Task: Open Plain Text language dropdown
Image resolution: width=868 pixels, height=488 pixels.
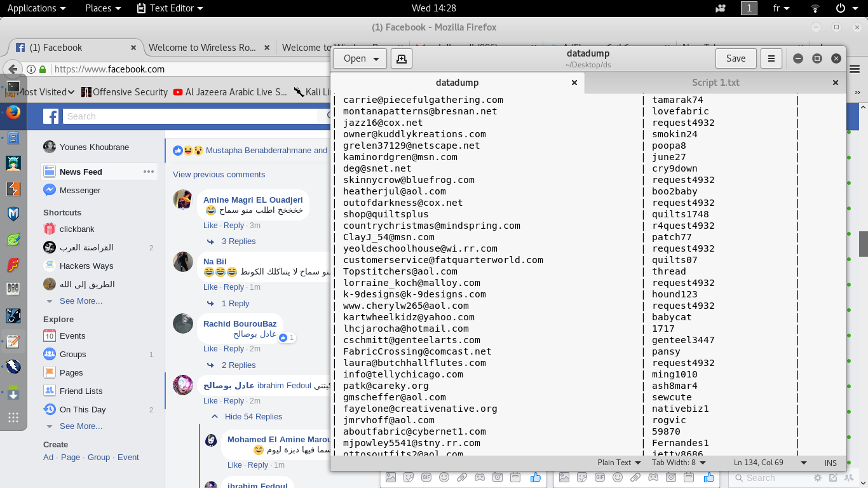Action: coord(620,463)
